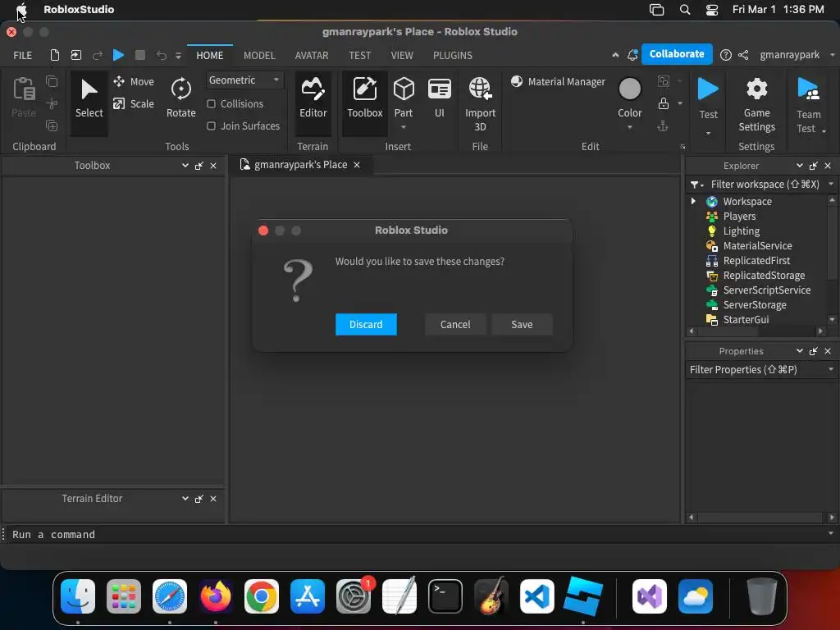Open the help question mark icon
This screenshot has height=630, width=840.
pyautogui.click(x=725, y=55)
